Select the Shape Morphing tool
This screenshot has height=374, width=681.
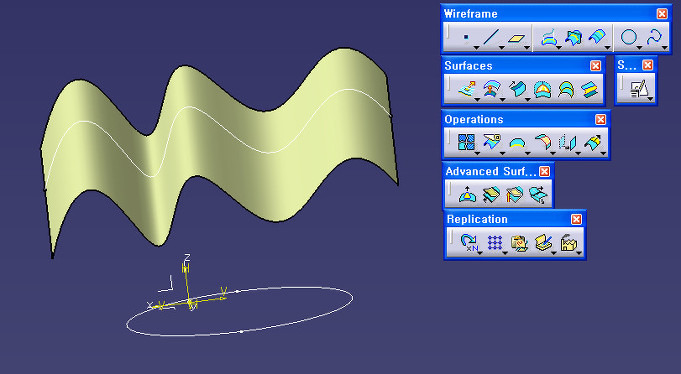tap(539, 194)
